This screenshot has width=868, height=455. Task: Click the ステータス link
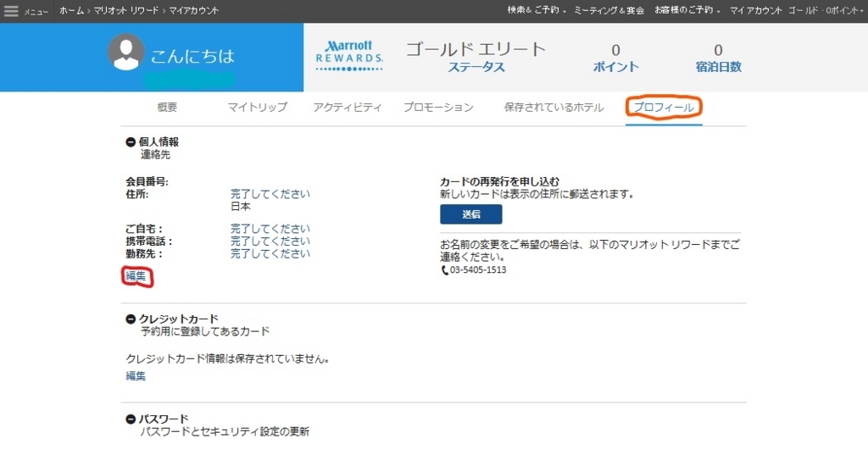476,67
